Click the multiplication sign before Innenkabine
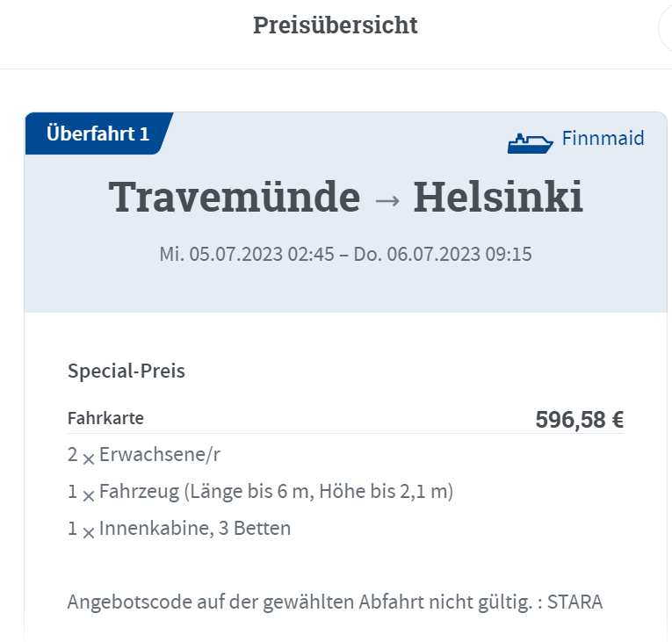672x642 pixels. (x=88, y=531)
